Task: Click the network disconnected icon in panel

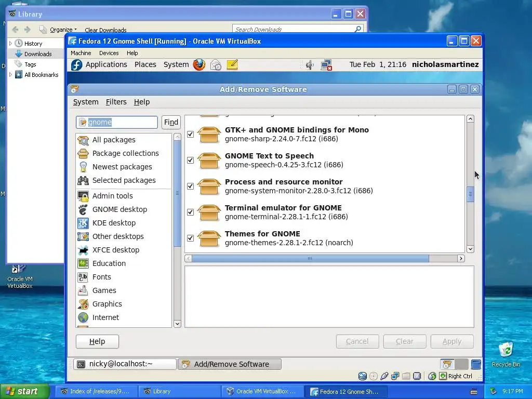Action: [x=326, y=65]
